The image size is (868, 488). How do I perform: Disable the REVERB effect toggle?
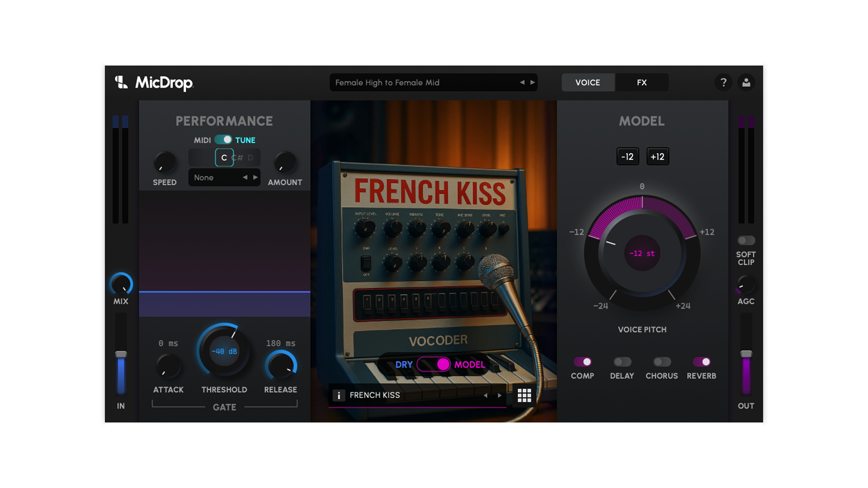click(701, 361)
